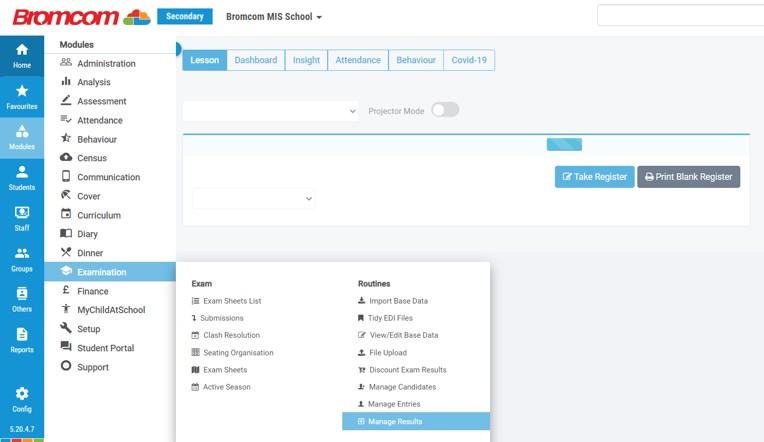Open the Others sidebar icon
Viewport: 764px width, 442px height.
click(x=22, y=293)
